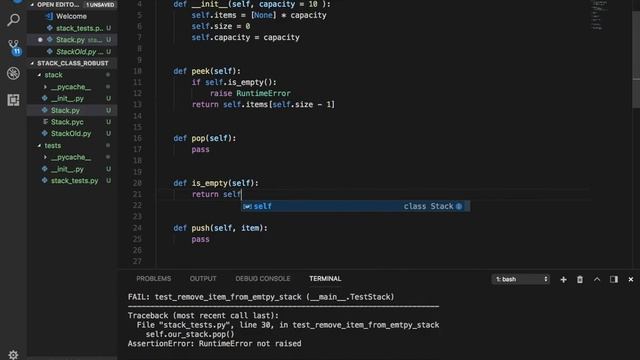
Task: Open StackOld.py in stack folder tree
Action: coord(72,134)
